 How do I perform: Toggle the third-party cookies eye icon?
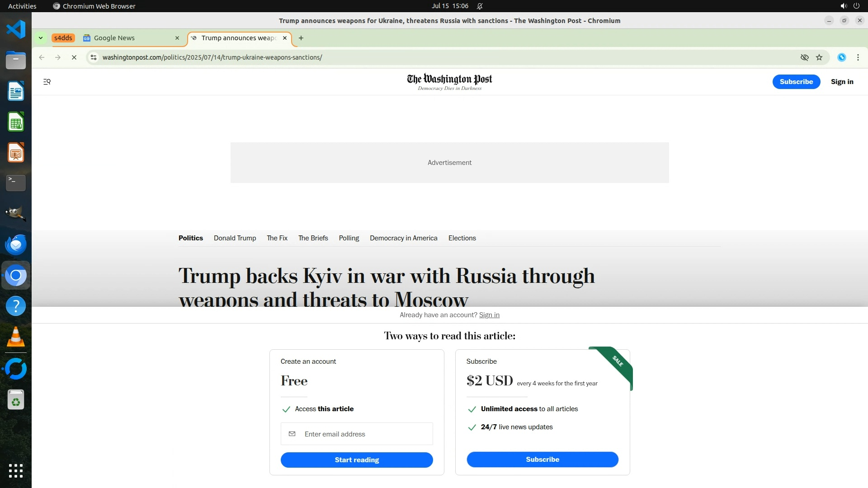point(804,57)
